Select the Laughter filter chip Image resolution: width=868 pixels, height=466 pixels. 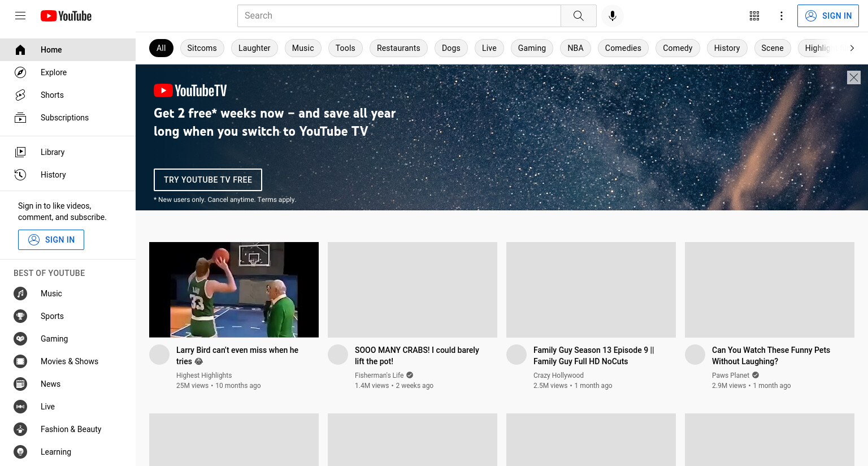pyautogui.click(x=254, y=48)
